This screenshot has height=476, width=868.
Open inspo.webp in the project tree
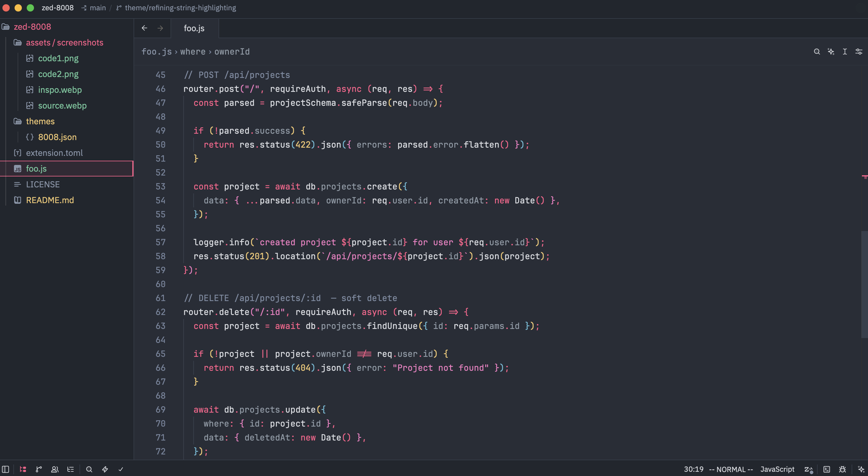coord(60,90)
